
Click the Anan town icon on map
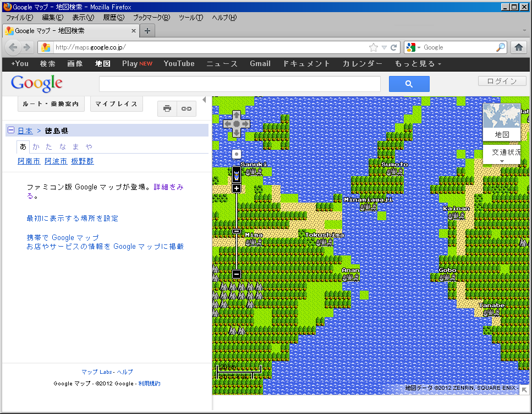(x=350, y=277)
